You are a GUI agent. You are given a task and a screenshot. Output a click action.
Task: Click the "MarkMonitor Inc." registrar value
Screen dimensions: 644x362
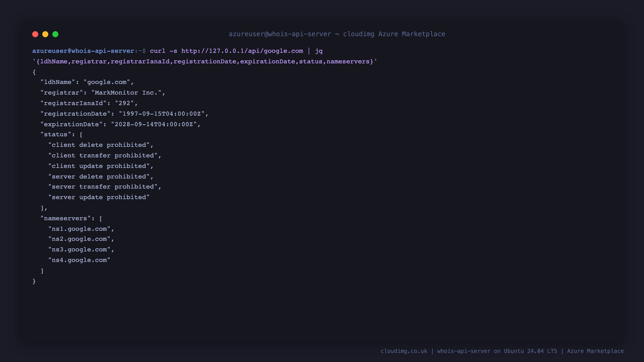[x=126, y=93]
